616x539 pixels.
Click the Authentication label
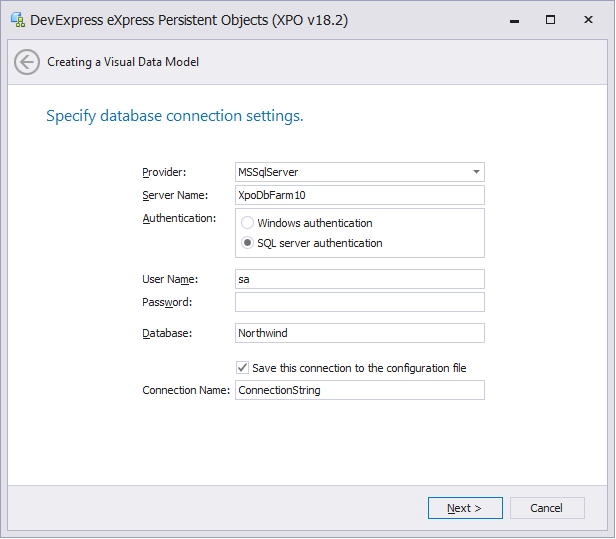pyautogui.click(x=179, y=218)
